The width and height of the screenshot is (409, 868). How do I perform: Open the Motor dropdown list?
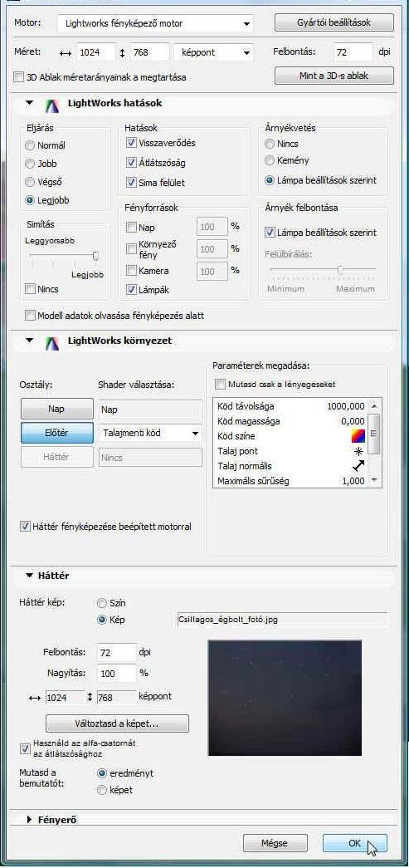[155, 23]
